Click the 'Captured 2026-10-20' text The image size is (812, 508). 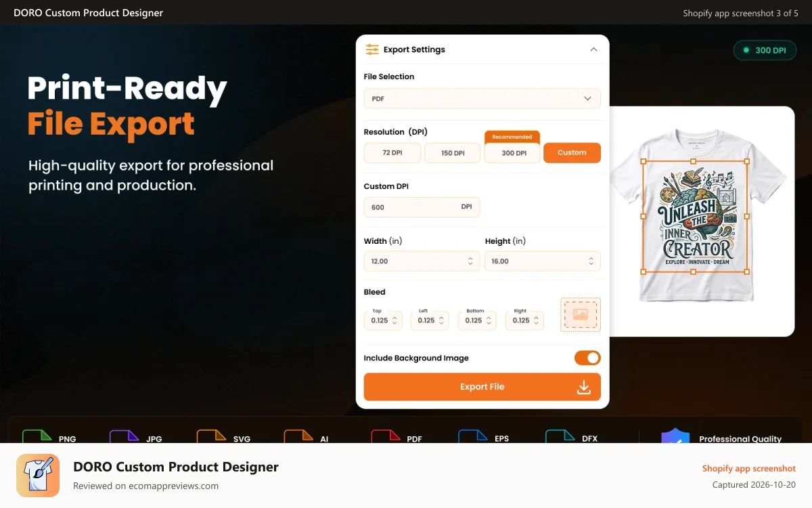(x=754, y=485)
